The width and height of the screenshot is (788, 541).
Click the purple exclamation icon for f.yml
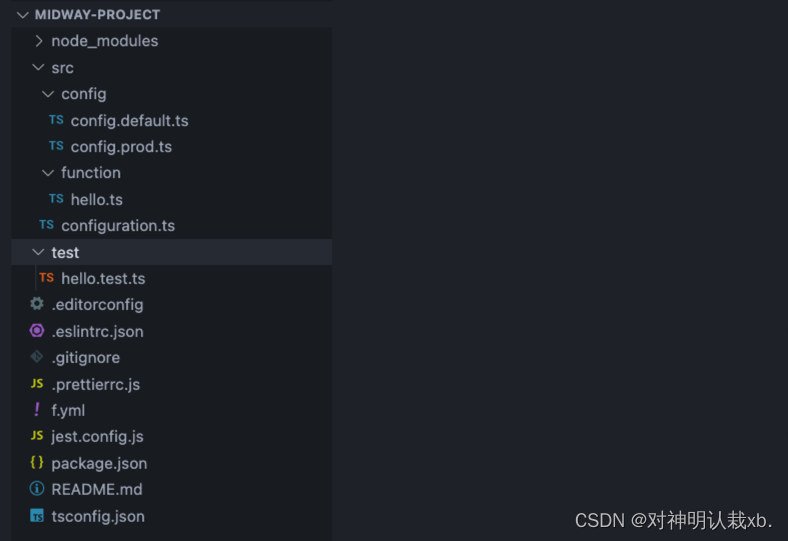coord(37,410)
